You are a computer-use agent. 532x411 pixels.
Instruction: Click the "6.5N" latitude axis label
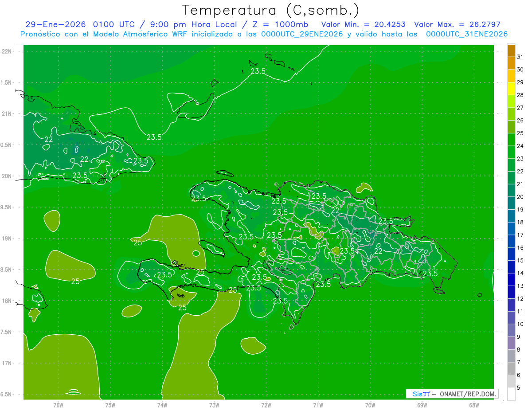pyautogui.click(x=7, y=394)
